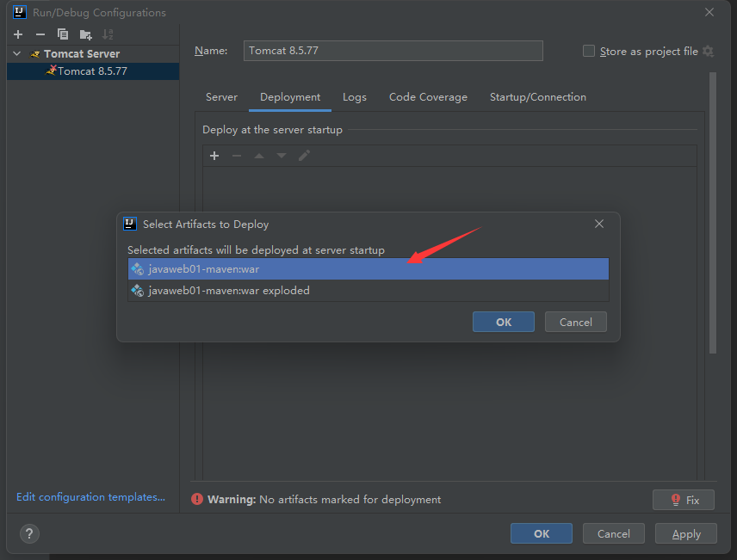The image size is (737, 560).
Task: Copy the selected configuration
Action: (62, 34)
